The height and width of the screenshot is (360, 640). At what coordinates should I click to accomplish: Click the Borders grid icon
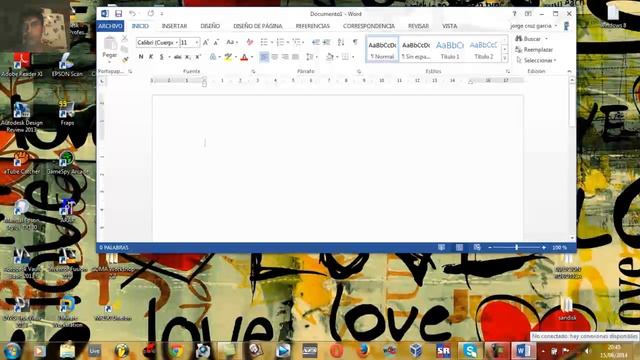pyautogui.click(x=345, y=57)
